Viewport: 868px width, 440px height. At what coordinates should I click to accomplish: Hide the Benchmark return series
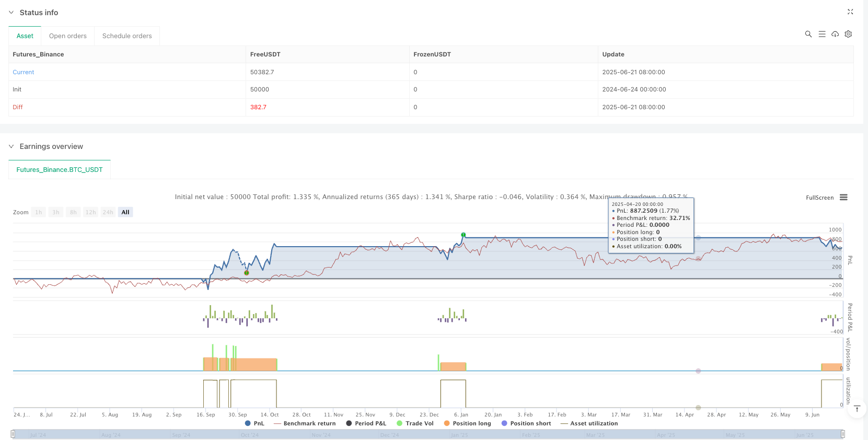[305, 423]
